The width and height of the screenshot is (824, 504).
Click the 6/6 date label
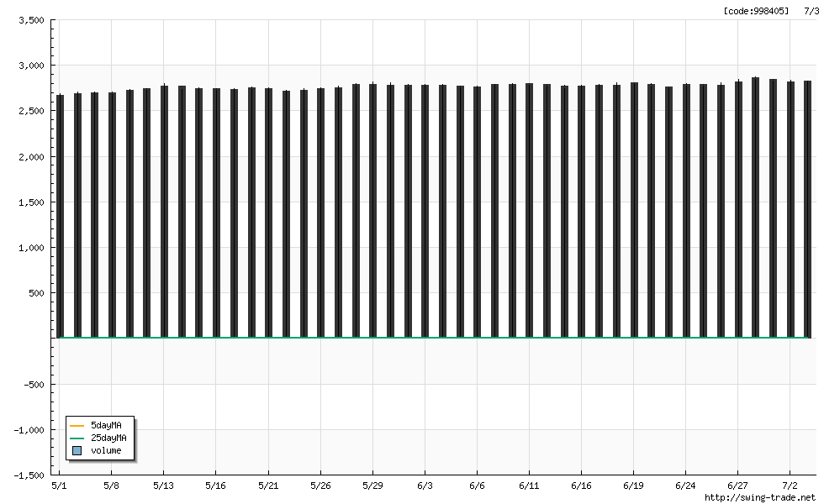click(x=477, y=486)
